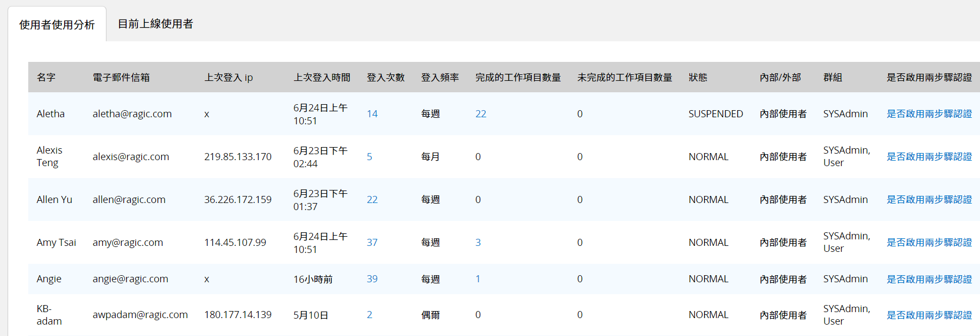This screenshot has width=980, height=336.
Task: Open KB-adam's login count 2
Action: click(369, 315)
